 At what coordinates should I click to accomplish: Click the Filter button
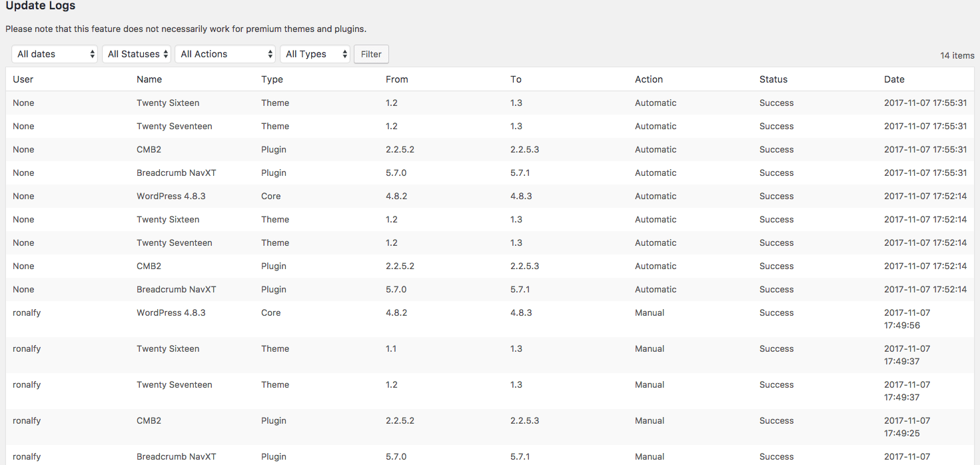pos(371,54)
